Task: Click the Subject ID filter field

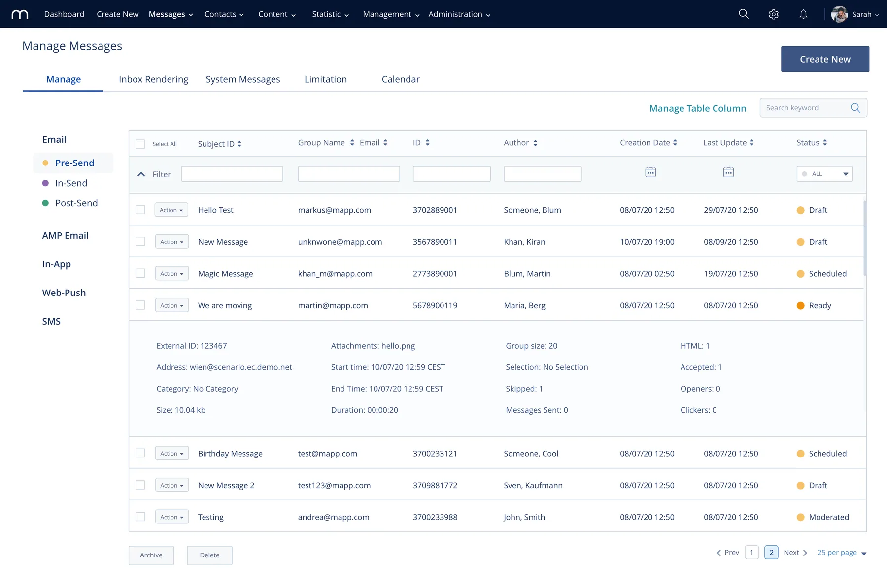Action: [x=232, y=174]
